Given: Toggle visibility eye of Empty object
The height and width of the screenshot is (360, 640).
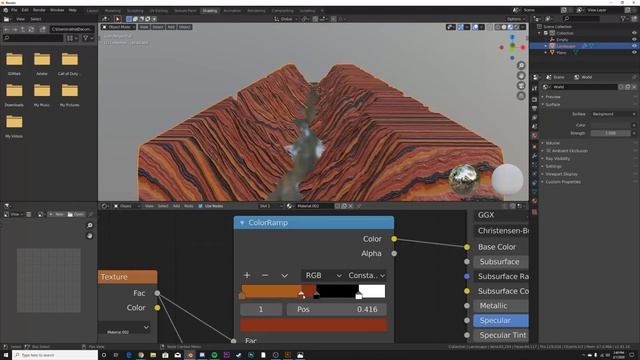Looking at the screenshot, I should coord(634,40).
